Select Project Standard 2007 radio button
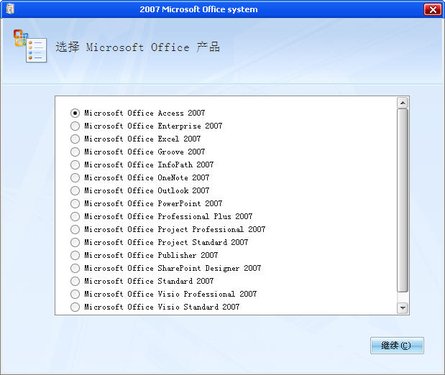The height and width of the screenshot is (375, 445). [x=75, y=242]
